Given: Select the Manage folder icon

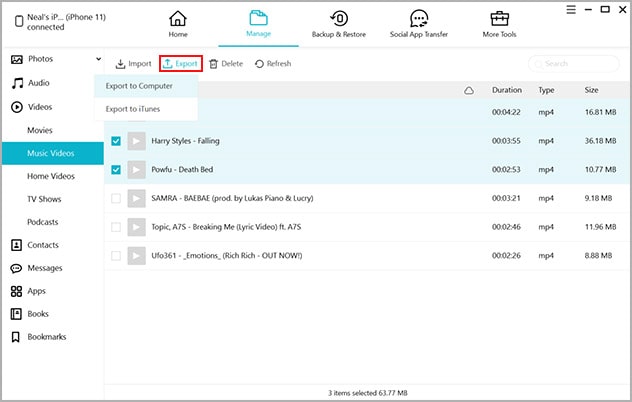Looking at the screenshot, I should [258, 18].
